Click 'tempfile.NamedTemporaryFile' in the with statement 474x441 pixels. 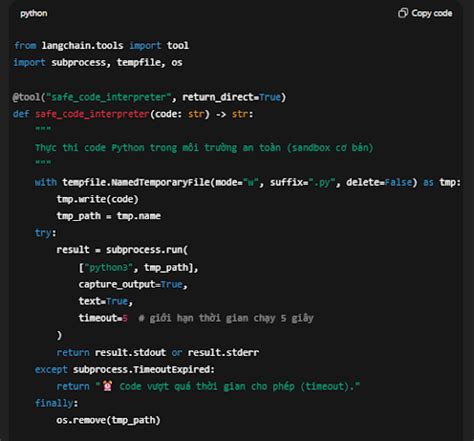(x=136, y=182)
